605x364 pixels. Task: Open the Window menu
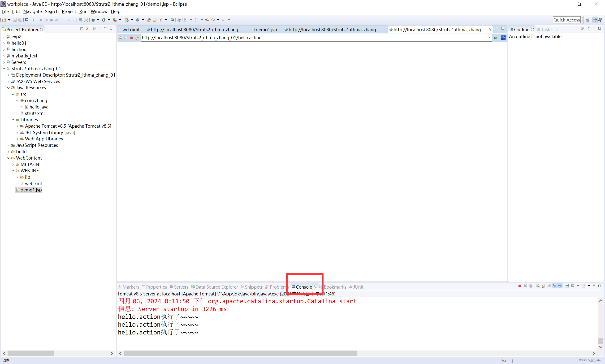[99, 11]
